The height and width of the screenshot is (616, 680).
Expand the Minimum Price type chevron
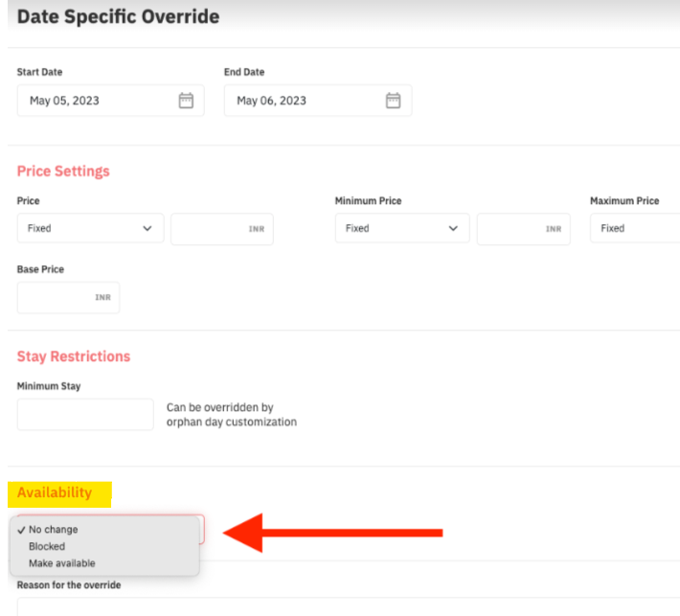click(x=453, y=228)
